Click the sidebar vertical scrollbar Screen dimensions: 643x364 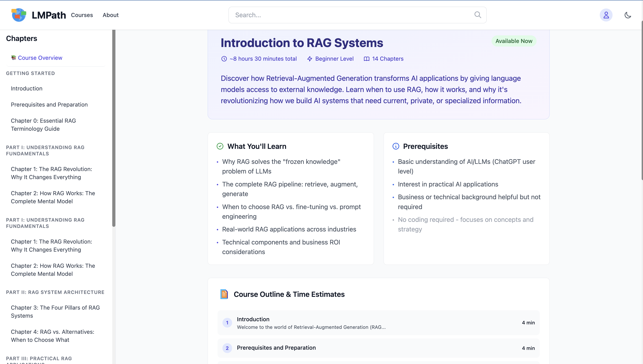114,128
